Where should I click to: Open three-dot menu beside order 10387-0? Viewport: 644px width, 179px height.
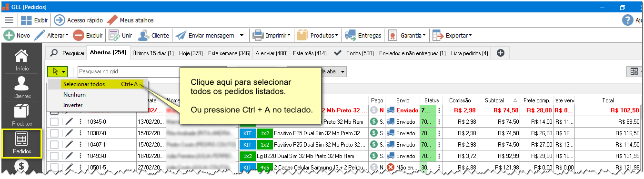[80, 133]
